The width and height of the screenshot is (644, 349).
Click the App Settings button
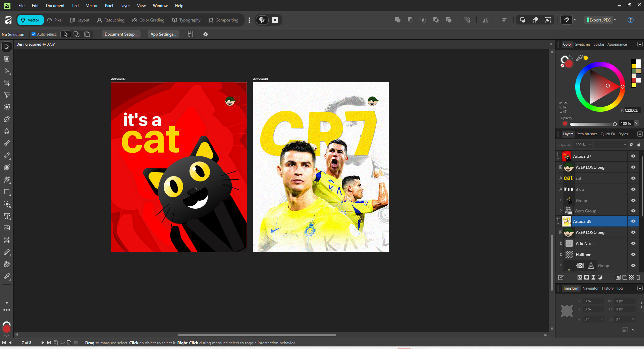163,34
